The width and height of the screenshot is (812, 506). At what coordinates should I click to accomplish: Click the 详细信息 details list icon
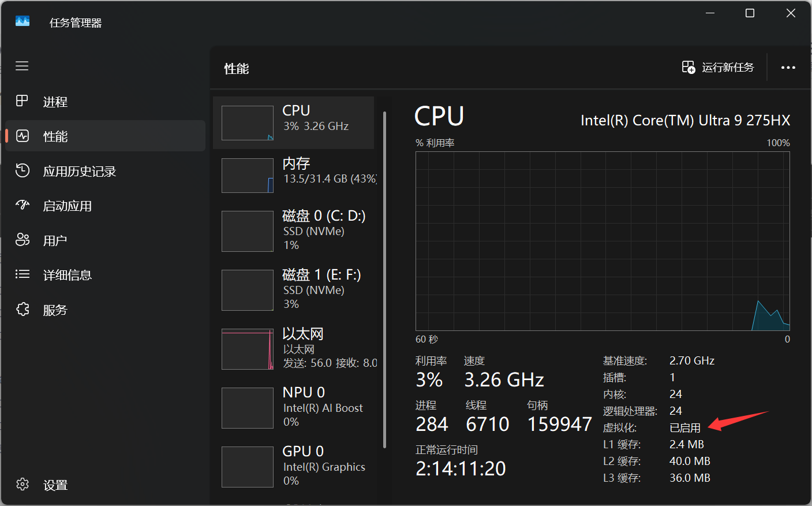22,274
